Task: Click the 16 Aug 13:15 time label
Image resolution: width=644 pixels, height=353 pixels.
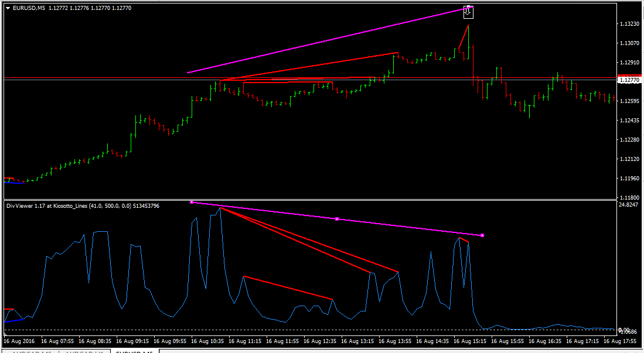Action: pos(357,341)
